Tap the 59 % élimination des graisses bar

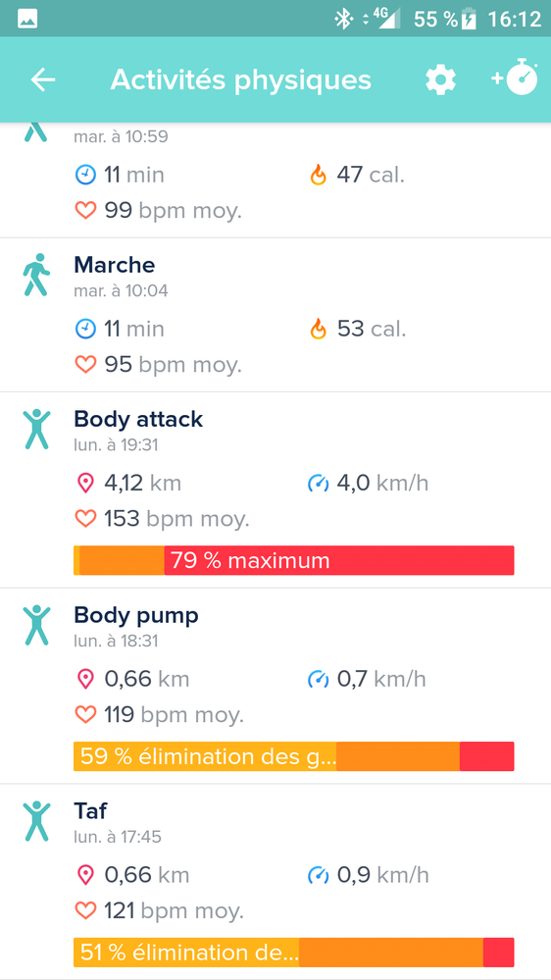pyautogui.click(x=293, y=756)
